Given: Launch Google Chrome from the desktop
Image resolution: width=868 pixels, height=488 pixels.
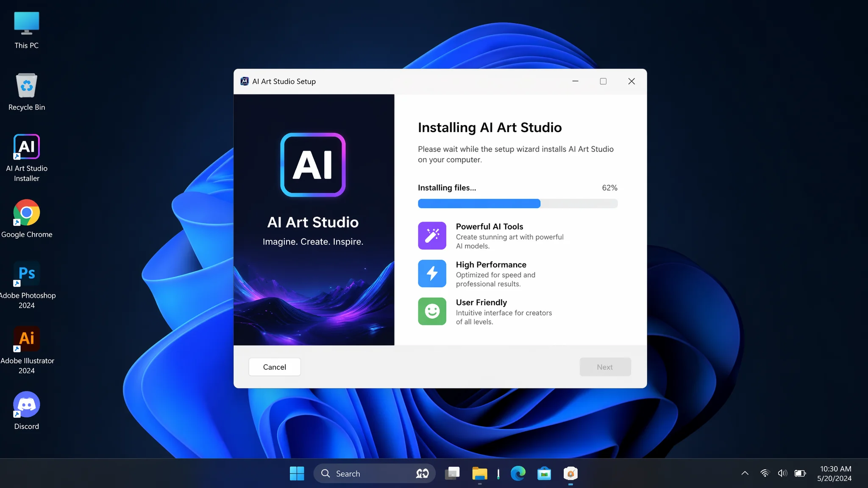Looking at the screenshot, I should tap(27, 219).
